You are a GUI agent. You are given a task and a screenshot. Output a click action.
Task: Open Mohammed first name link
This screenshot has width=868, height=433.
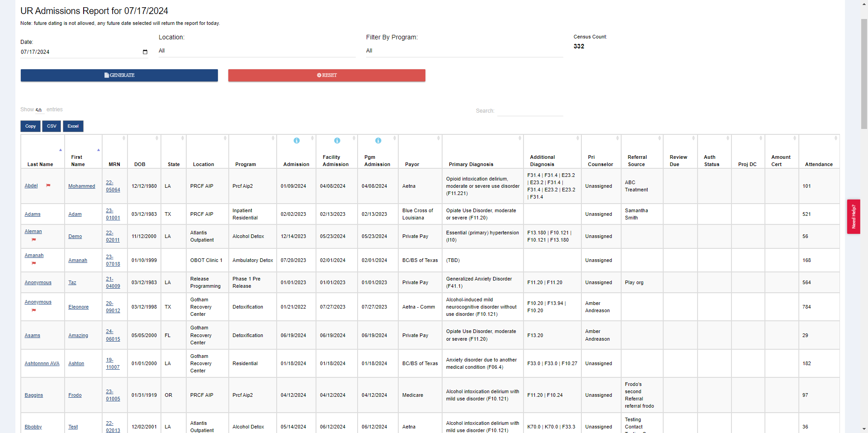tap(82, 186)
